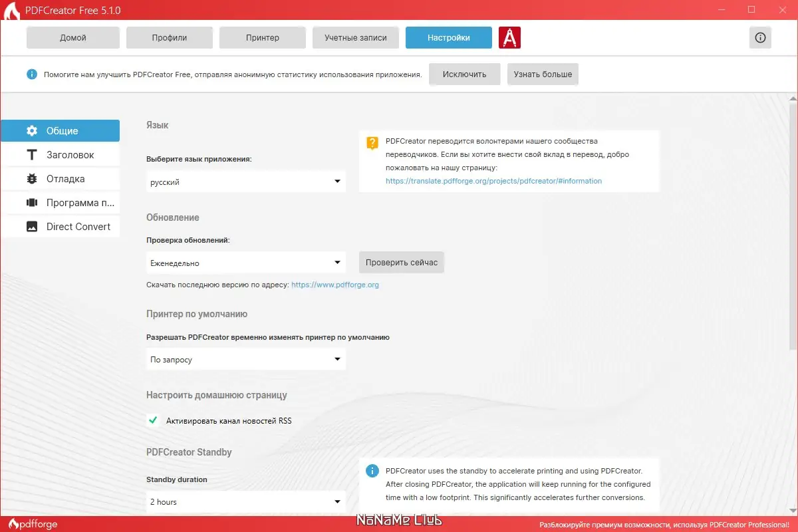Click the icon beside Программа п...
Screen dimensions: 798x532
coord(31,203)
